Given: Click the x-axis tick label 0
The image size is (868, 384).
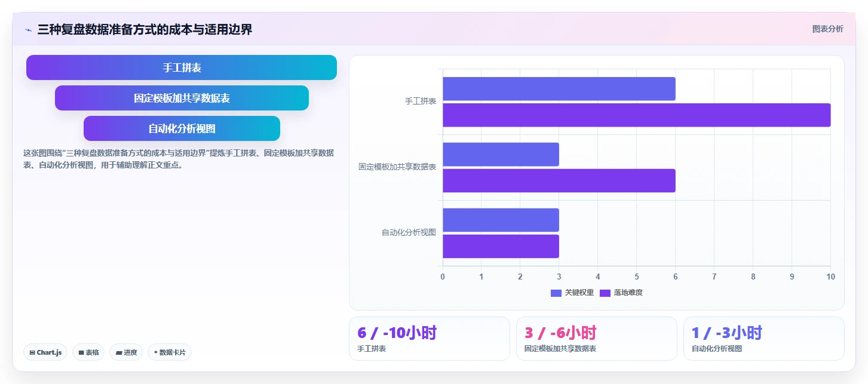Looking at the screenshot, I should (443, 277).
